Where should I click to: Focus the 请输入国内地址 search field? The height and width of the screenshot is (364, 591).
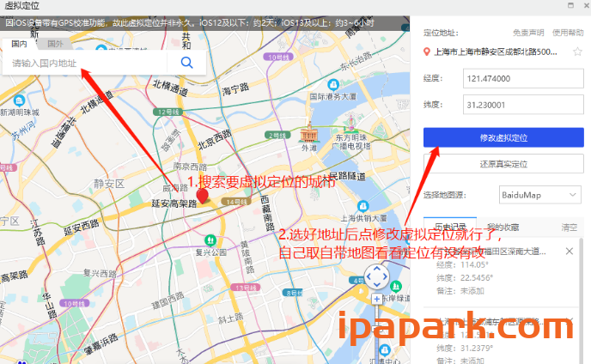(85, 63)
